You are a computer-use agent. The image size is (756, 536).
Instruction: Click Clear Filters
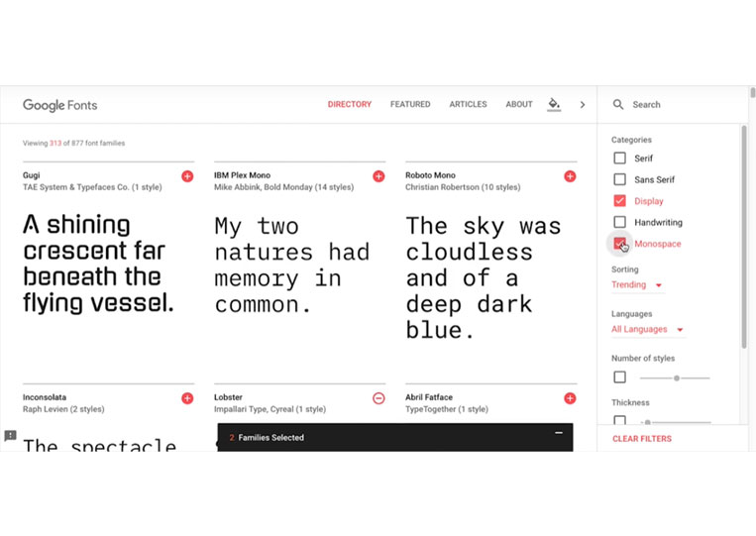click(x=642, y=439)
